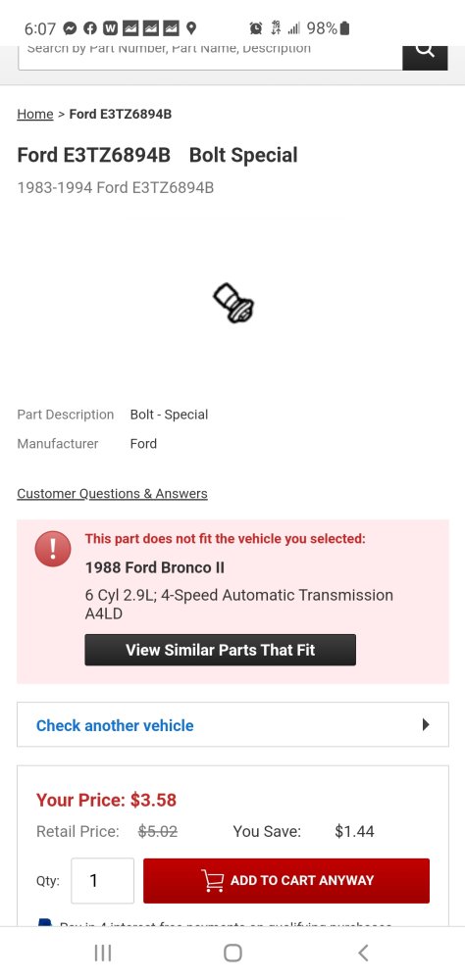Screen dimensions: 465x980
Task: Tap the alarm clock status icon
Action: click(255, 28)
